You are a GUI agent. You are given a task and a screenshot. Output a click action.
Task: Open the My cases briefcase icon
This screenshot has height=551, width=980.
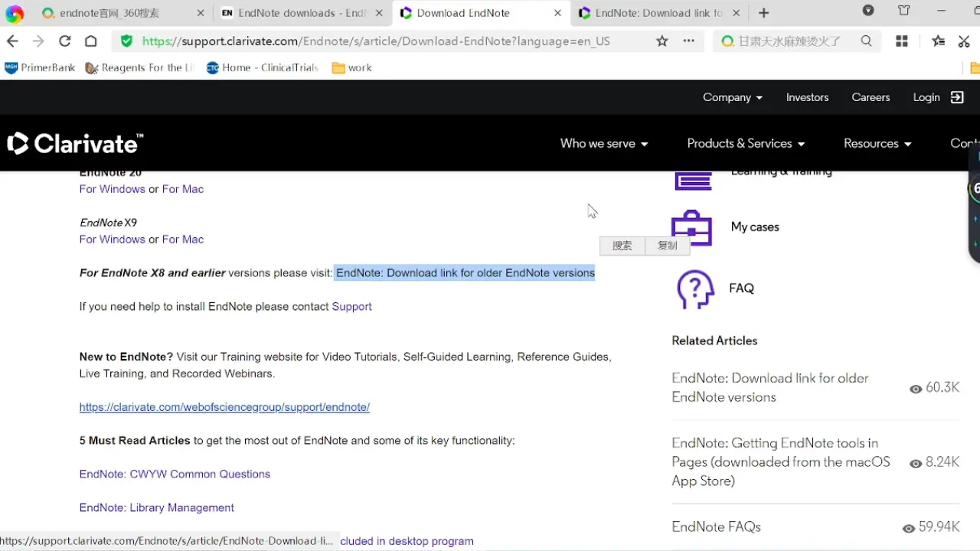pyautogui.click(x=691, y=228)
